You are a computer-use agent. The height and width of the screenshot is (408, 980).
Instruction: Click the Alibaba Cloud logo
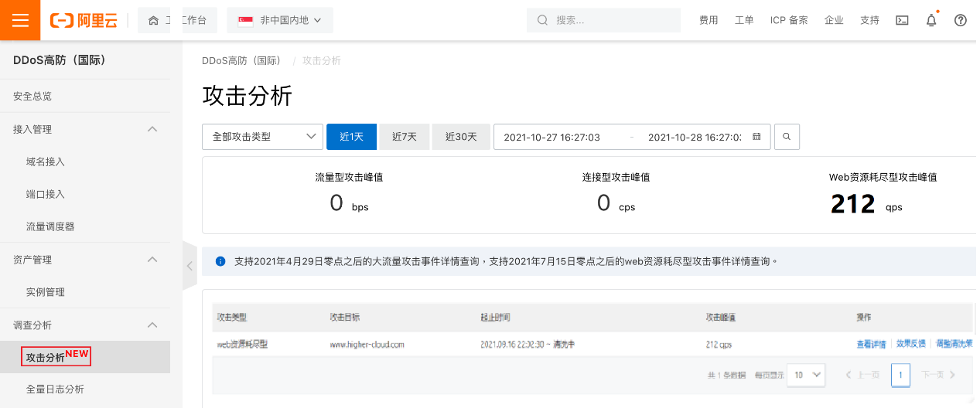[x=84, y=20]
